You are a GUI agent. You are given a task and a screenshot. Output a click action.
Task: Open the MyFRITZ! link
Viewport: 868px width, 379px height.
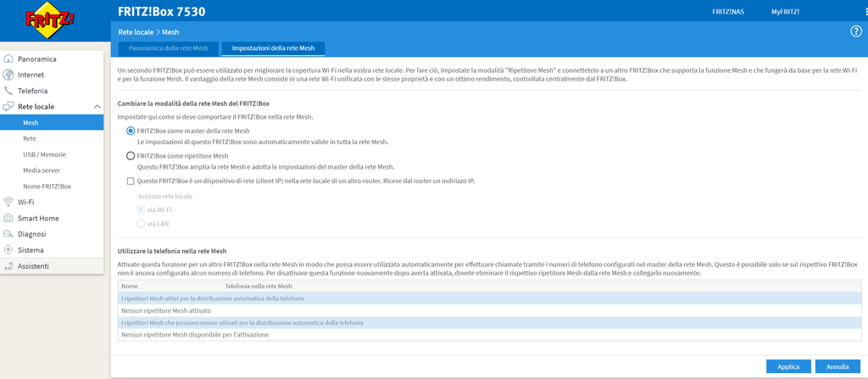pyautogui.click(x=786, y=12)
